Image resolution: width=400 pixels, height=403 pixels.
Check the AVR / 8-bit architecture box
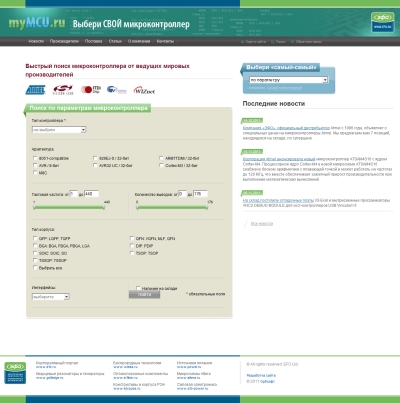[35, 165]
